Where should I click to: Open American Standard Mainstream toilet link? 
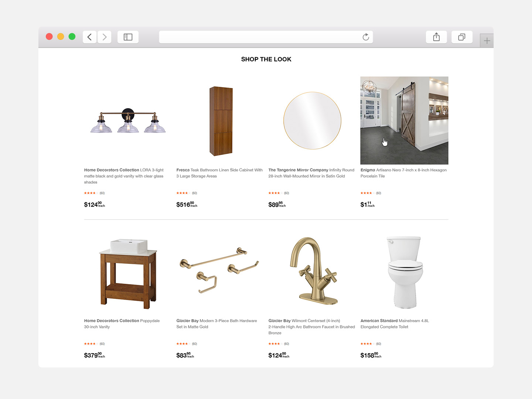pos(395,324)
